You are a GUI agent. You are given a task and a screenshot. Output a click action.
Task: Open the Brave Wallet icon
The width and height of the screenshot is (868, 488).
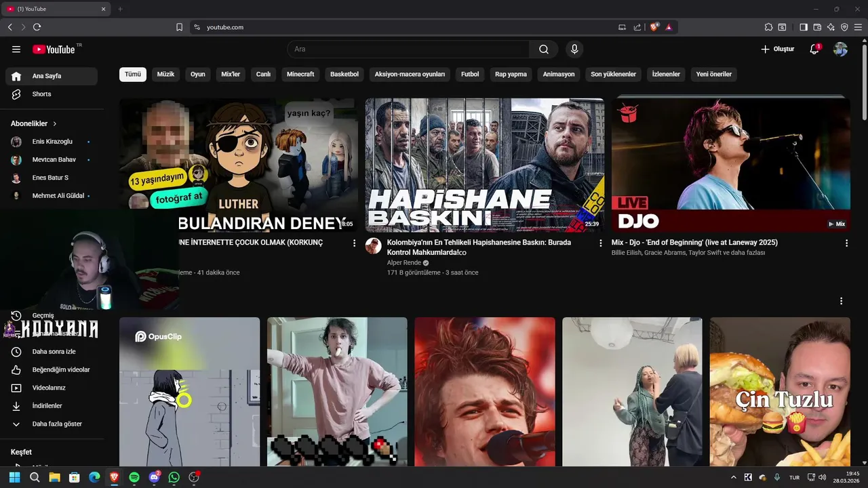tap(817, 27)
